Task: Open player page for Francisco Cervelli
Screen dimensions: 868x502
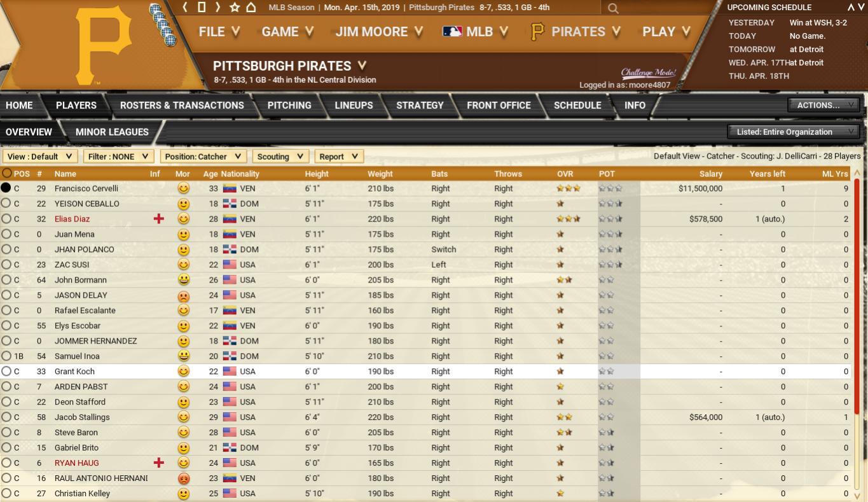Action: pyautogui.click(x=86, y=188)
